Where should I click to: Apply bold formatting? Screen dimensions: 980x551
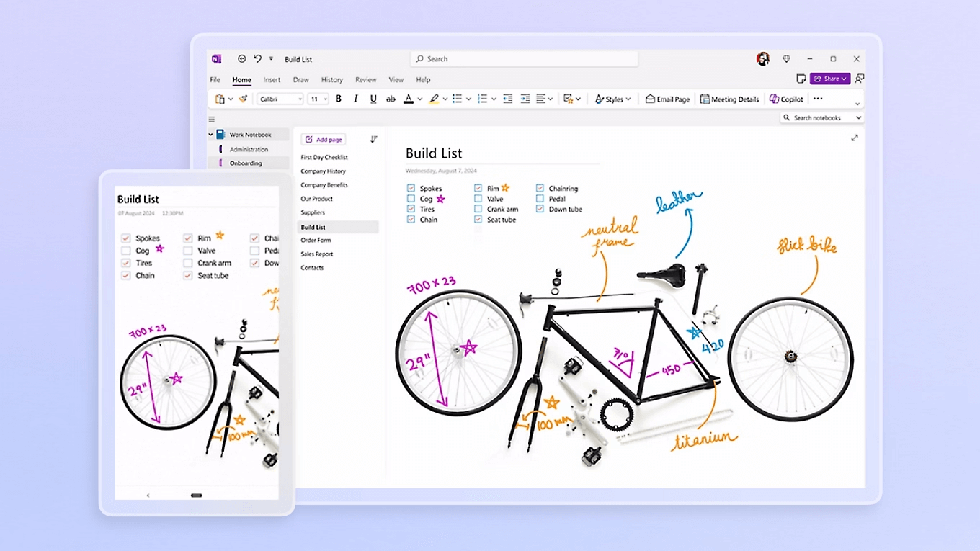pos(338,99)
